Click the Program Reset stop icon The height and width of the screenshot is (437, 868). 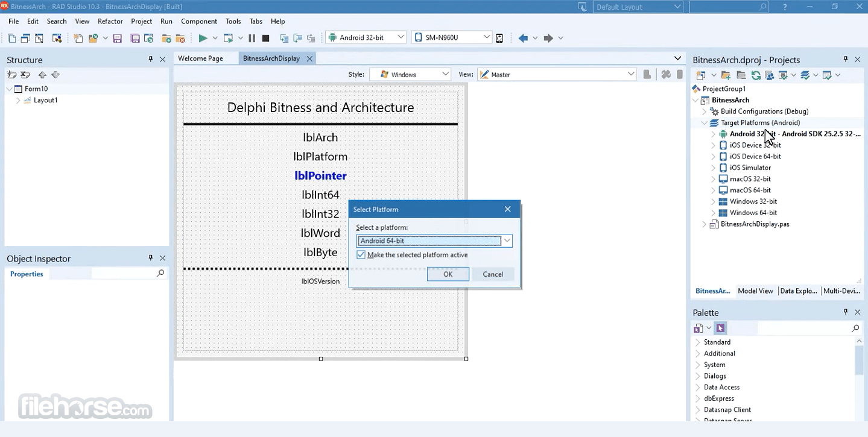coord(265,38)
